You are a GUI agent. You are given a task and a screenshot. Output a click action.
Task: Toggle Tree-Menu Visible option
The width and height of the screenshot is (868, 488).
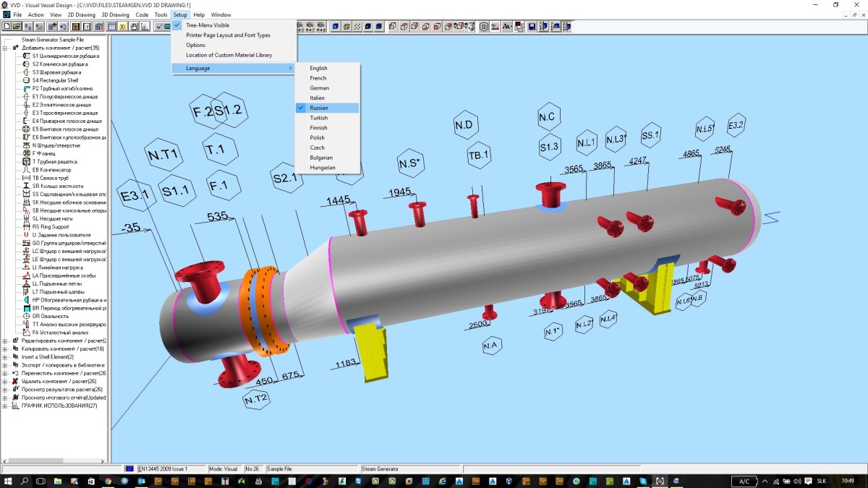click(x=208, y=25)
